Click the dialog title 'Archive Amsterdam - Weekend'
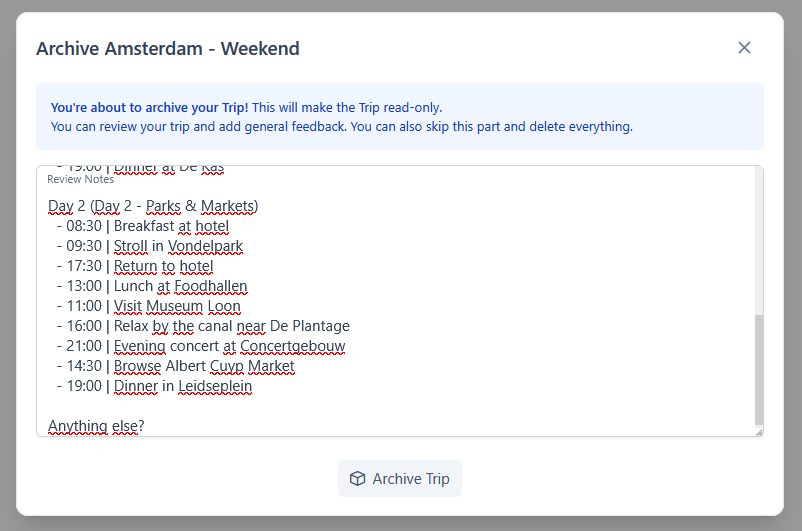802x531 pixels. click(168, 48)
